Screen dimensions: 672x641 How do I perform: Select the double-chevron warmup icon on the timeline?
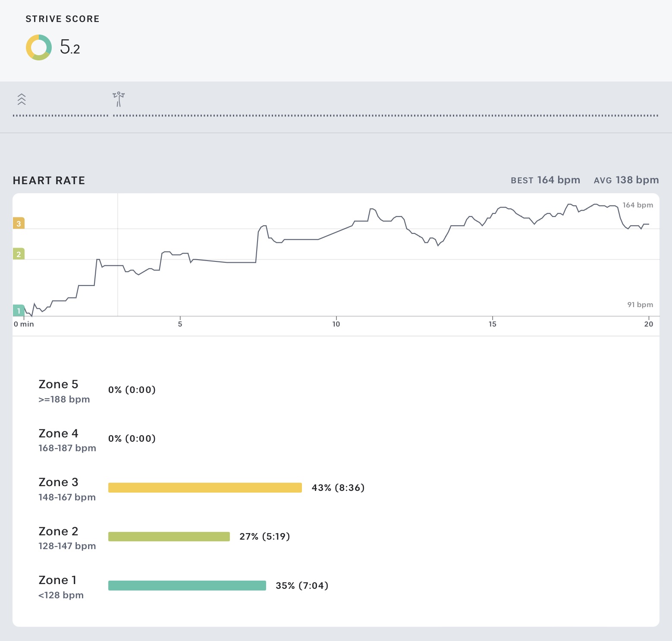pyautogui.click(x=22, y=100)
